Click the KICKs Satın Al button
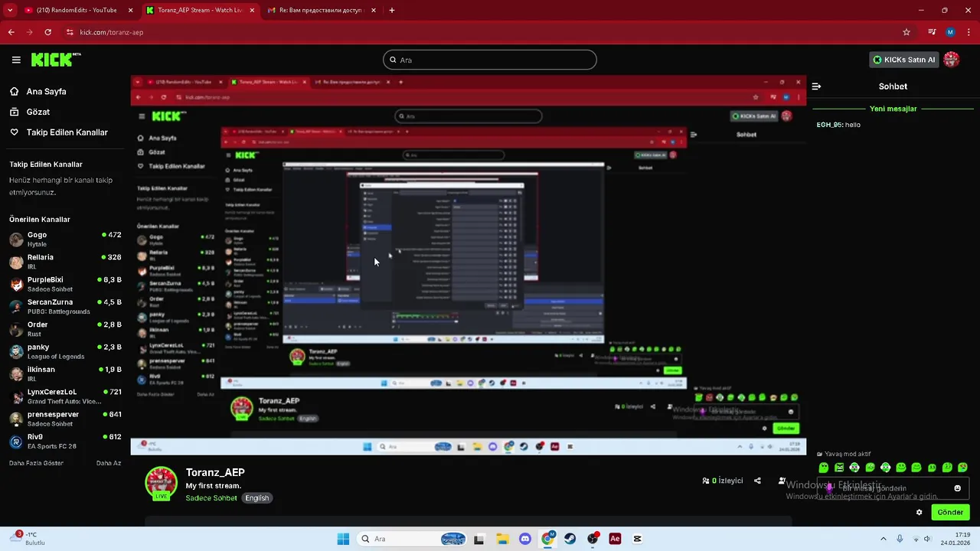 (903, 60)
